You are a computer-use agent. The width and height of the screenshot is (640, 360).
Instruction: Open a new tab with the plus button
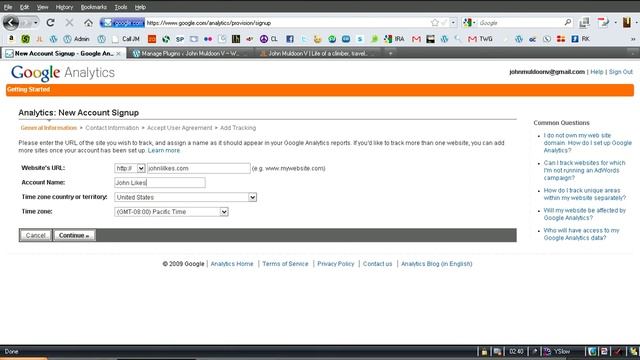390,53
